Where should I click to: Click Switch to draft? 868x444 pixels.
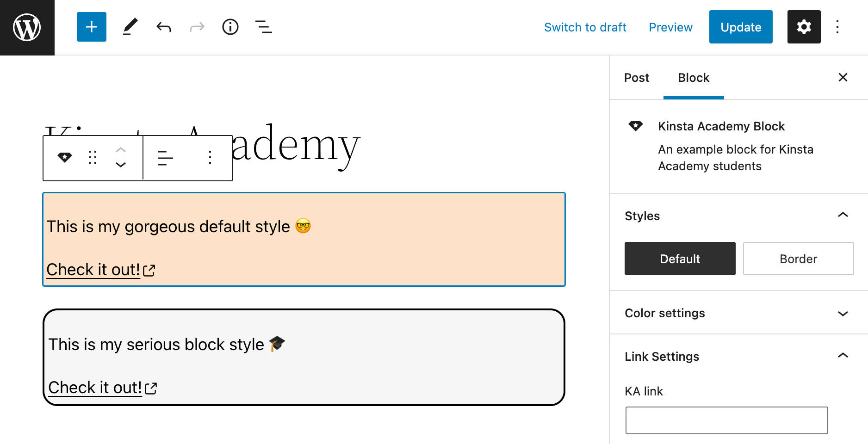tap(585, 27)
